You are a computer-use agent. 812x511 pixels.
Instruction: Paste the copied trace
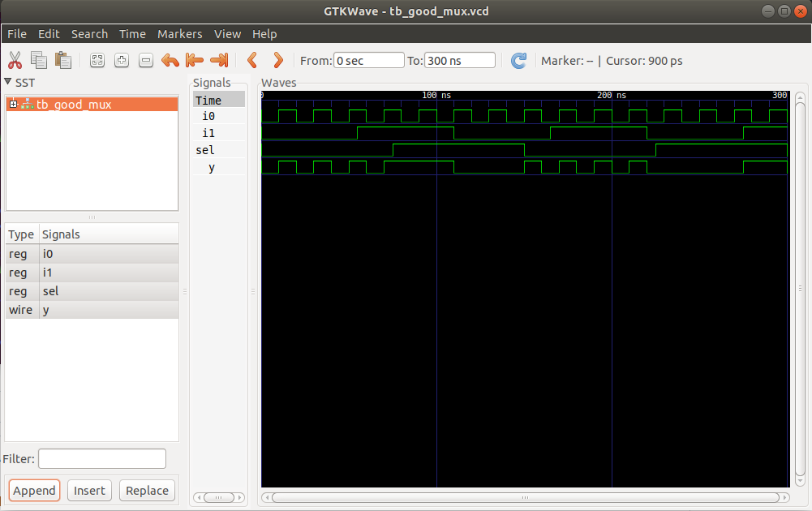pyautogui.click(x=62, y=60)
